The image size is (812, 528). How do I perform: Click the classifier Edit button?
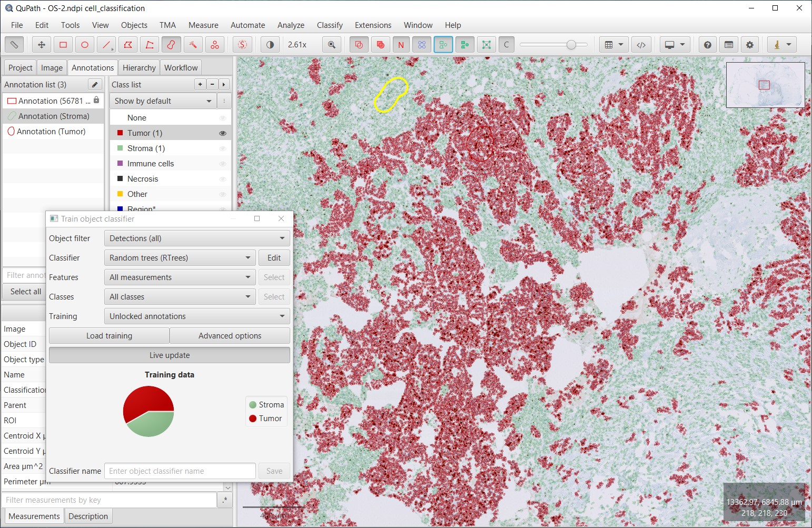[x=274, y=258]
